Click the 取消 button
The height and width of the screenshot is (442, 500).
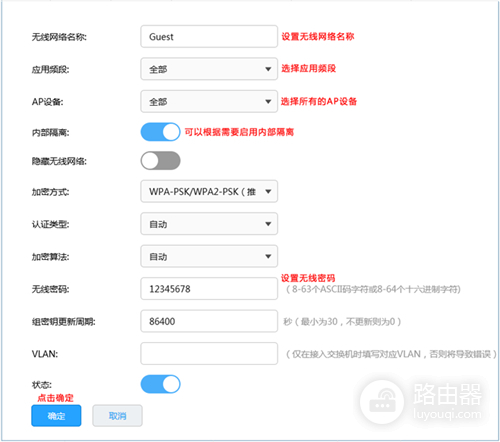click(x=117, y=416)
